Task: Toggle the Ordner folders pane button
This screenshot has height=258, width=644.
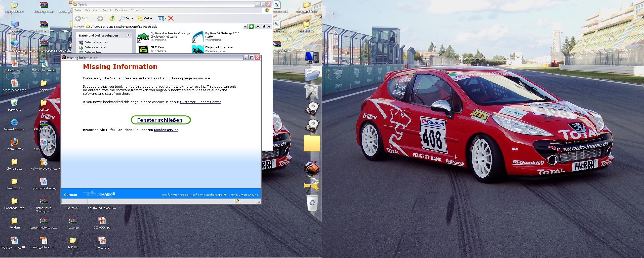Action: [145, 18]
